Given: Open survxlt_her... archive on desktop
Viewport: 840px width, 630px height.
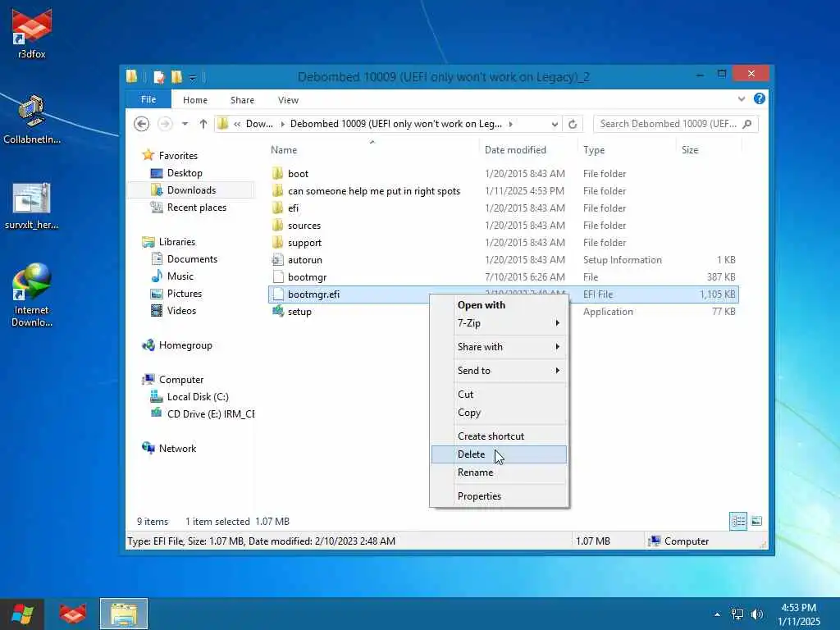Looking at the screenshot, I should pos(32,206).
